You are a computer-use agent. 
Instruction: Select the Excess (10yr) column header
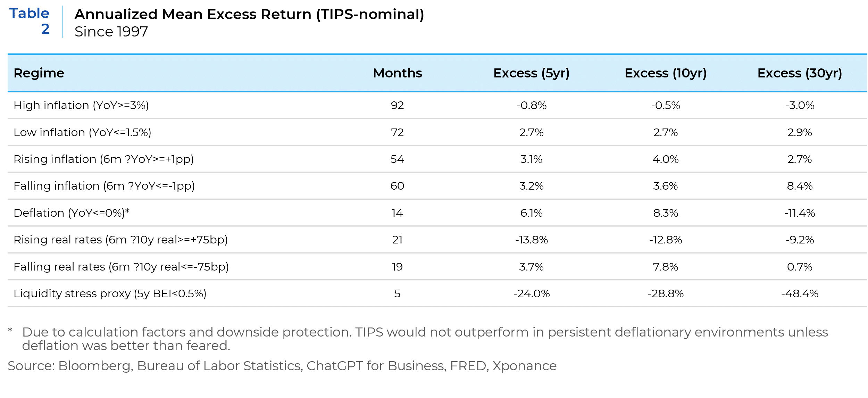pyautogui.click(x=665, y=73)
